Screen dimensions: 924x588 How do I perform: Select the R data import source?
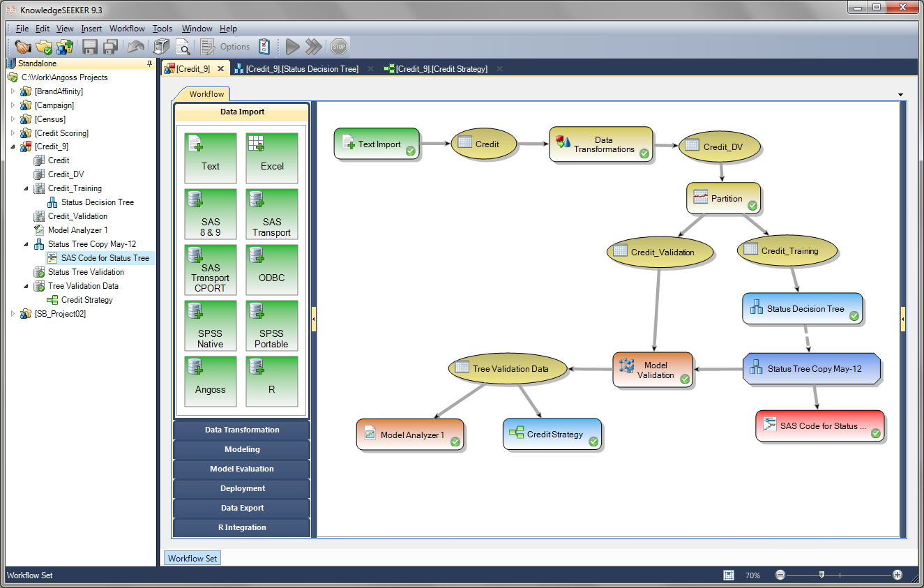click(271, 381)
